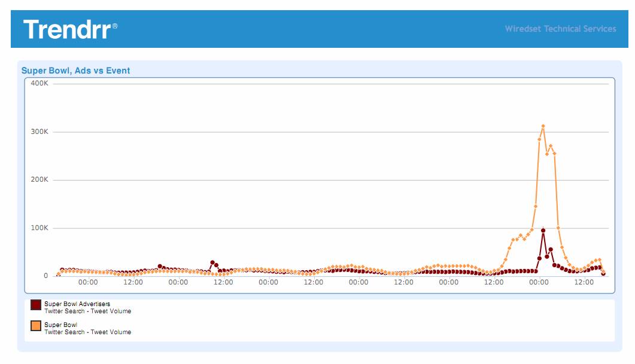Click the 300K y-axis label

pyautogui.click(x=40, y=131)
